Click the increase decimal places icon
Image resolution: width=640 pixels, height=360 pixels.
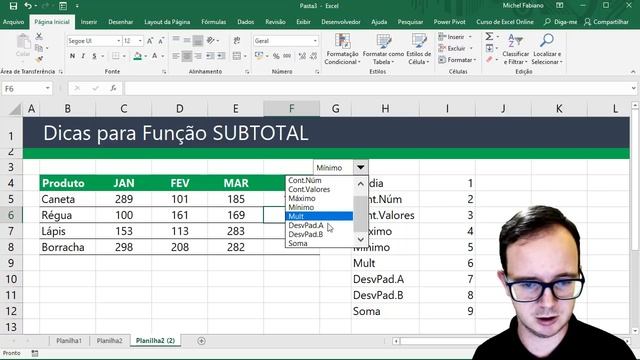click(x=302, y=56)
